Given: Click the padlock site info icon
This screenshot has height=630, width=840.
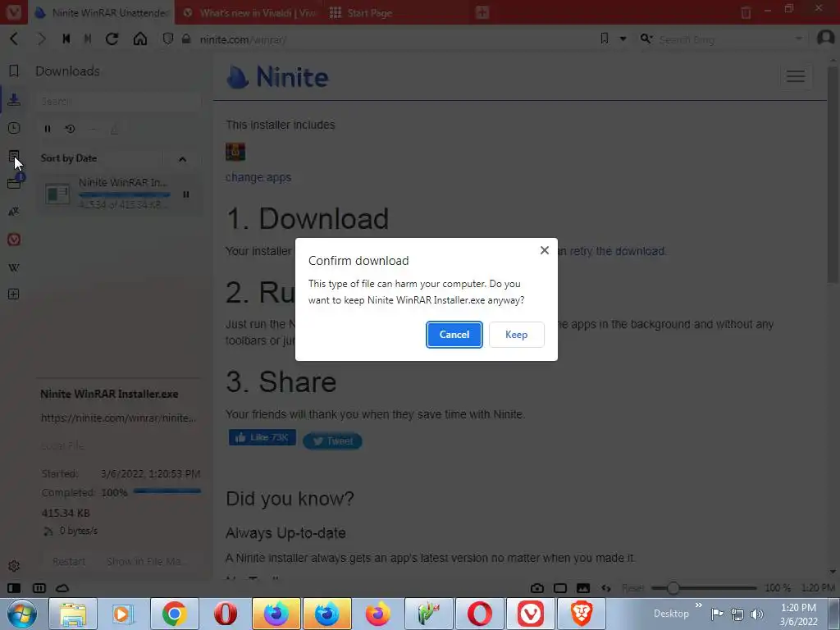Looking at the screenshot, I should pos(186,39).
